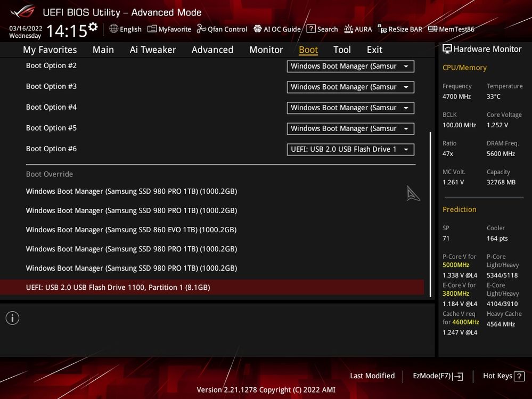
Task: Click the Boot Option #2 label
Action: click(51, 66)
